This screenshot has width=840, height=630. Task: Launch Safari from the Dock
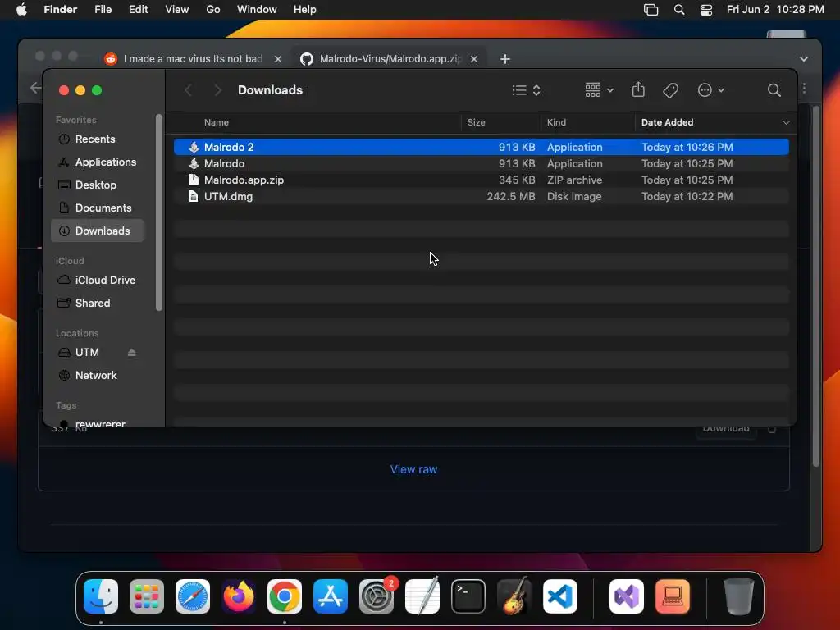click(x=193, y=596)
